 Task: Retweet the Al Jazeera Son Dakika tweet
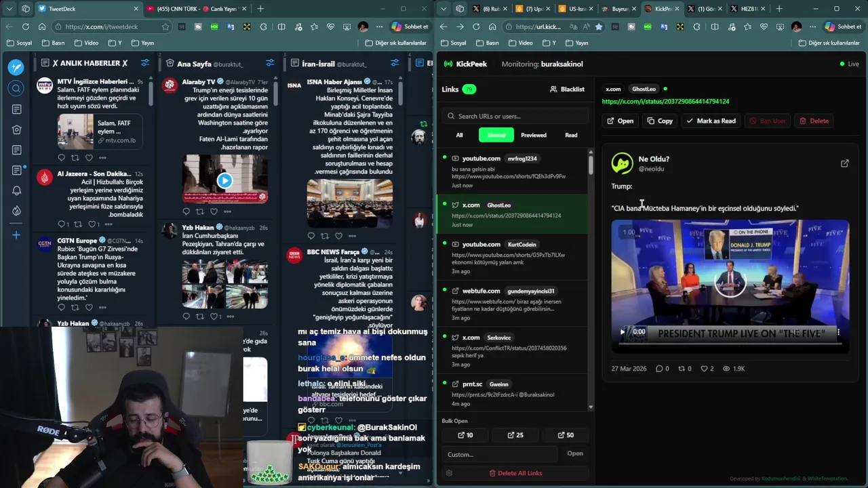[x=77, y=224]
